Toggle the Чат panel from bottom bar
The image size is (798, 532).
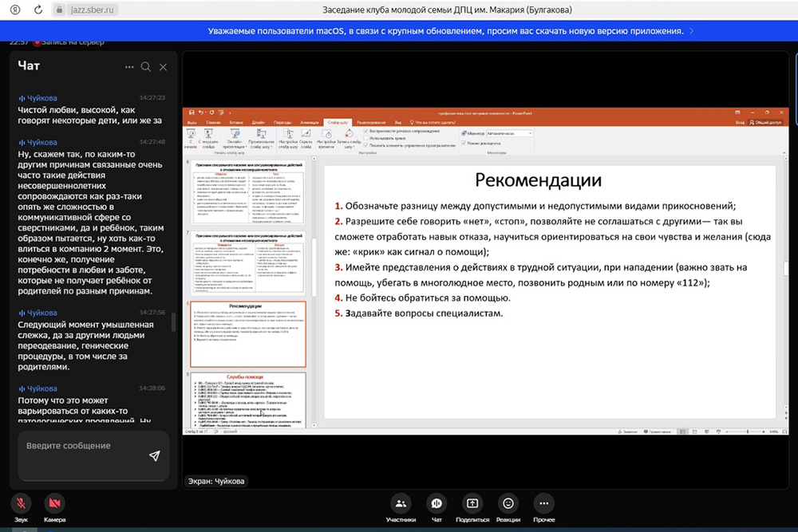click(437, 503)
